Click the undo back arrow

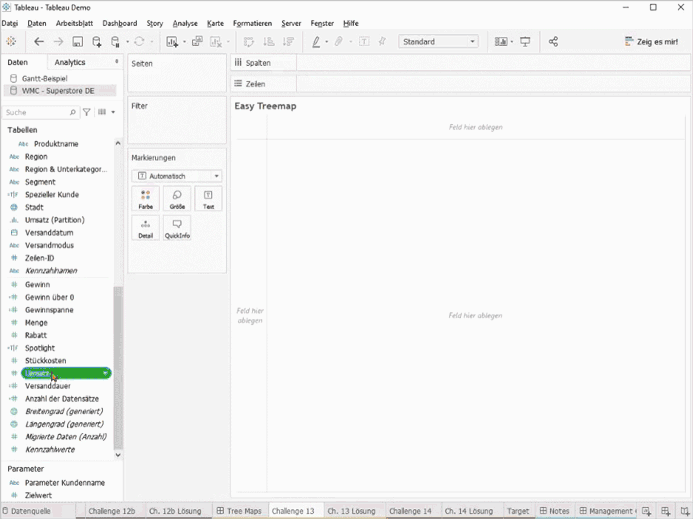(x=39, y=42)
